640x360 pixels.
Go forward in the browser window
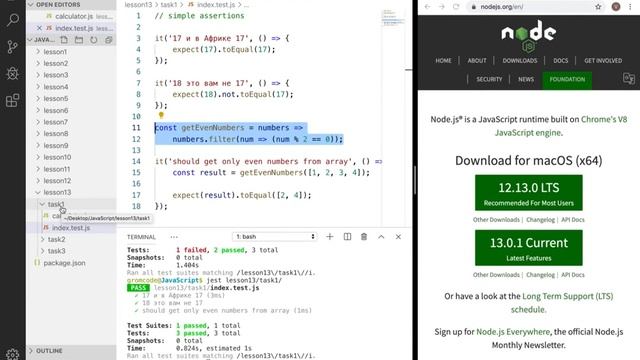click(442, 7)
